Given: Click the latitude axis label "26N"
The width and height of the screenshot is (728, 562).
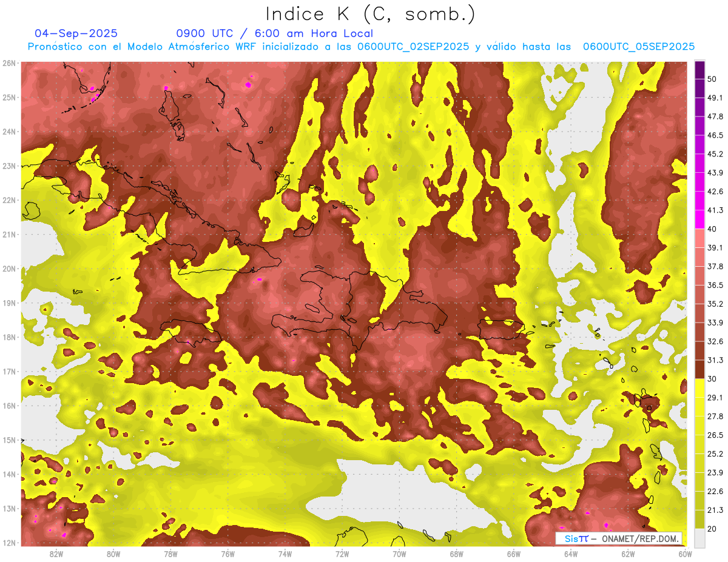Looking at the screenshot, I should click(8, 63).
